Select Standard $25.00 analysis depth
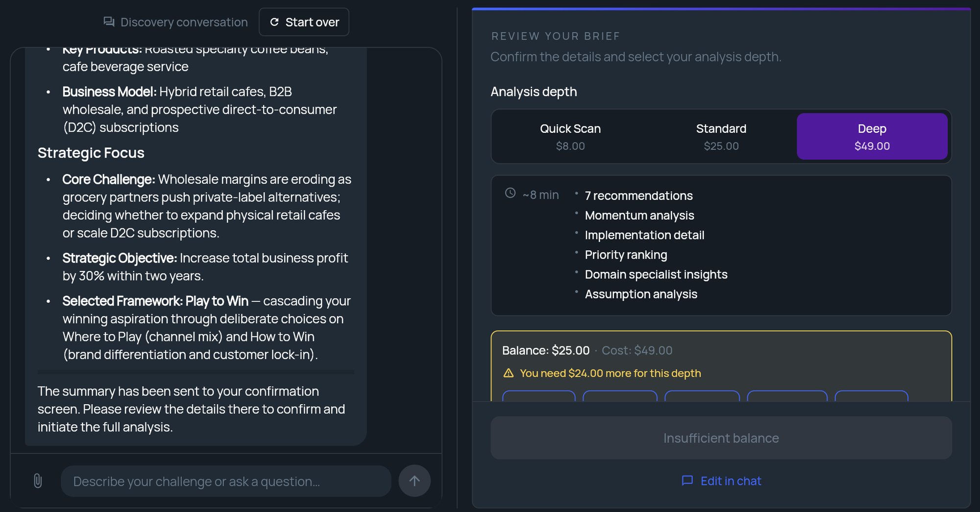The width and height of the screenshot is (980, 512). (721, 136)
